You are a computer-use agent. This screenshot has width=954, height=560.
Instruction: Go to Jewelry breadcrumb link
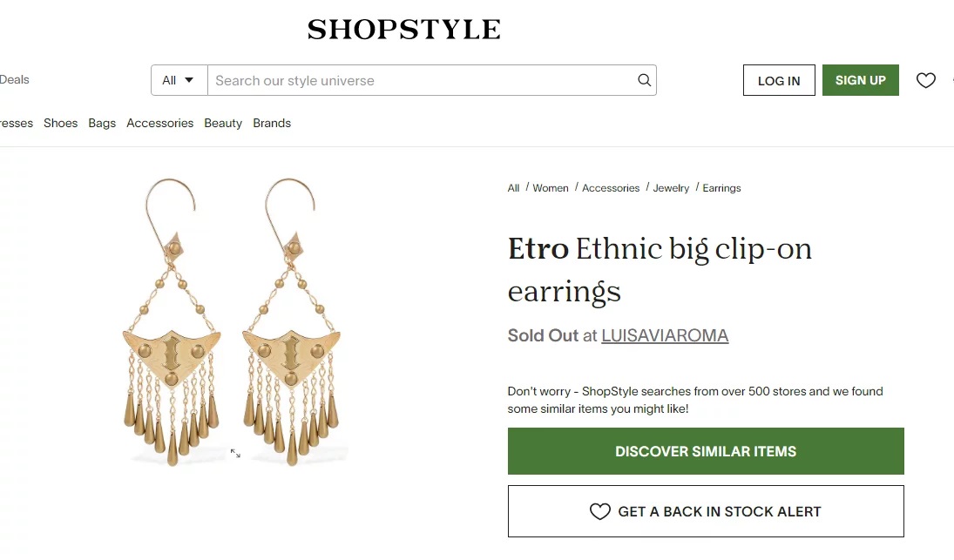pos(671,188)
